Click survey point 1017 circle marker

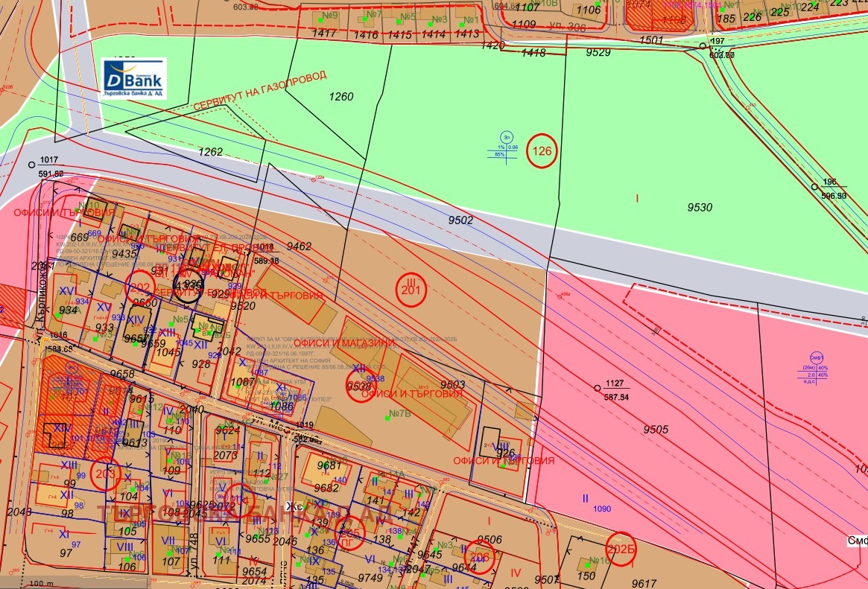pos(31,165)
